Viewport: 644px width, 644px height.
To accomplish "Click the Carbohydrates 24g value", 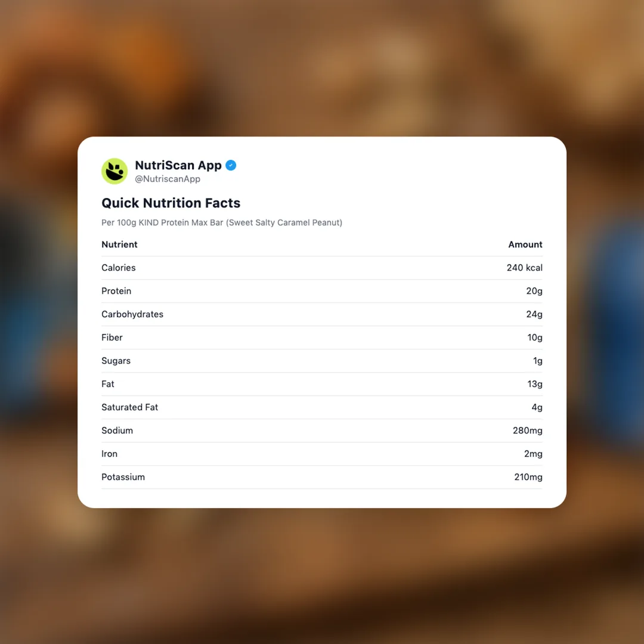I will [x=534, y=314].
